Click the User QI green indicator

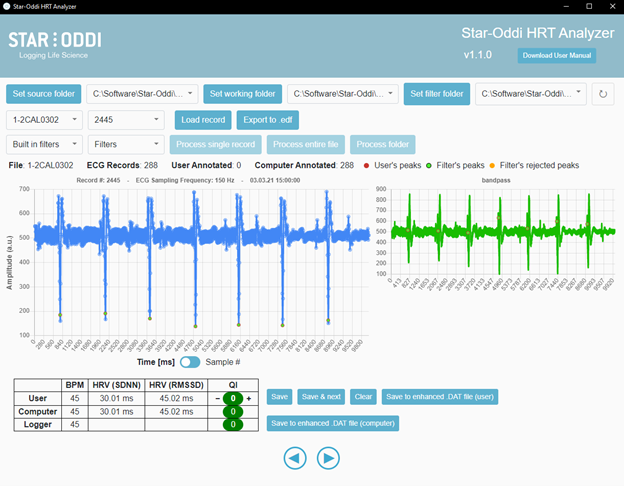(x=233, y=398)
